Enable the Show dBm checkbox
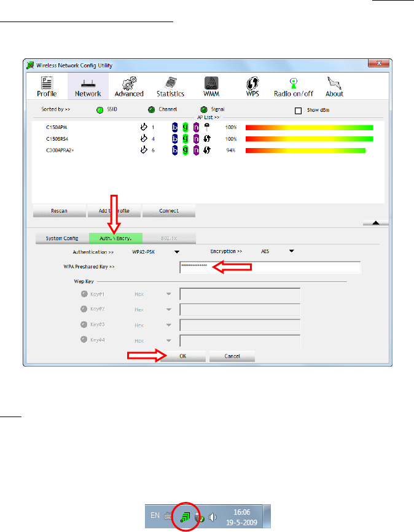The width and height of the screenshot is (414, 532). coord(299,111)
